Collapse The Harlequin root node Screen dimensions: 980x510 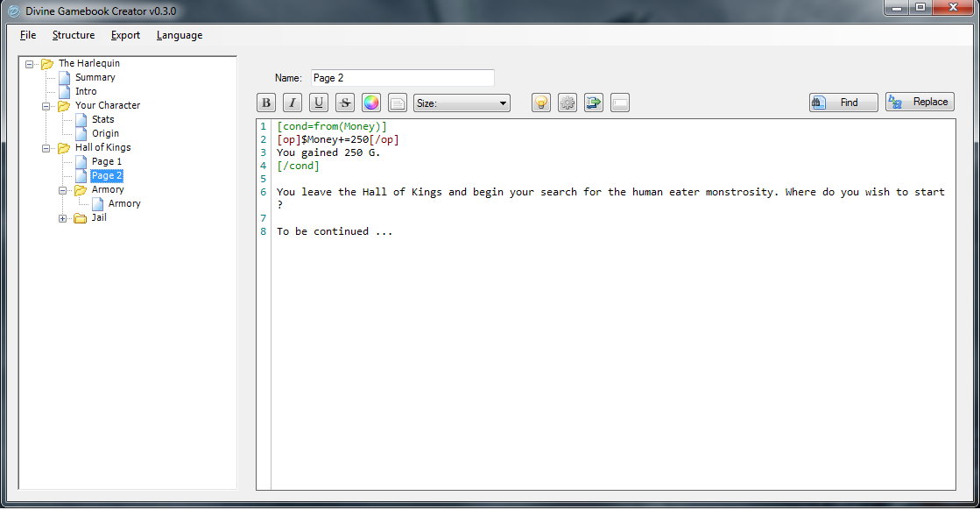(x=30, y=64)
